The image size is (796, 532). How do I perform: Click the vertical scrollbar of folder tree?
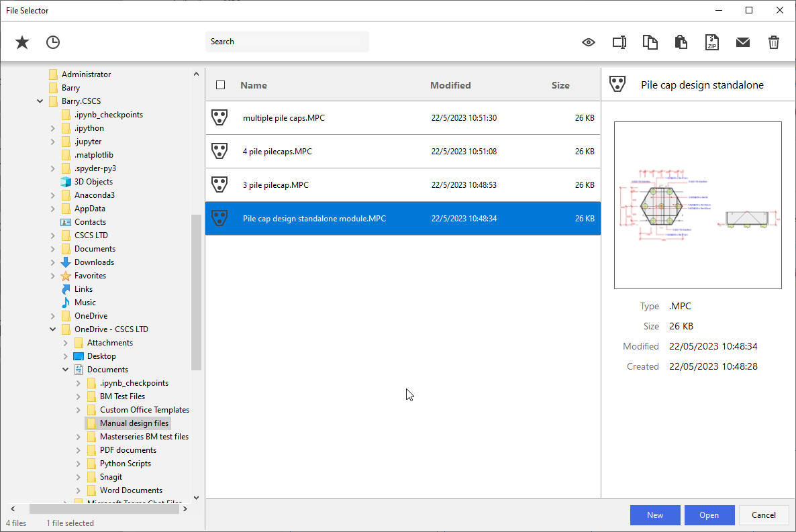[x=196, y=292]
